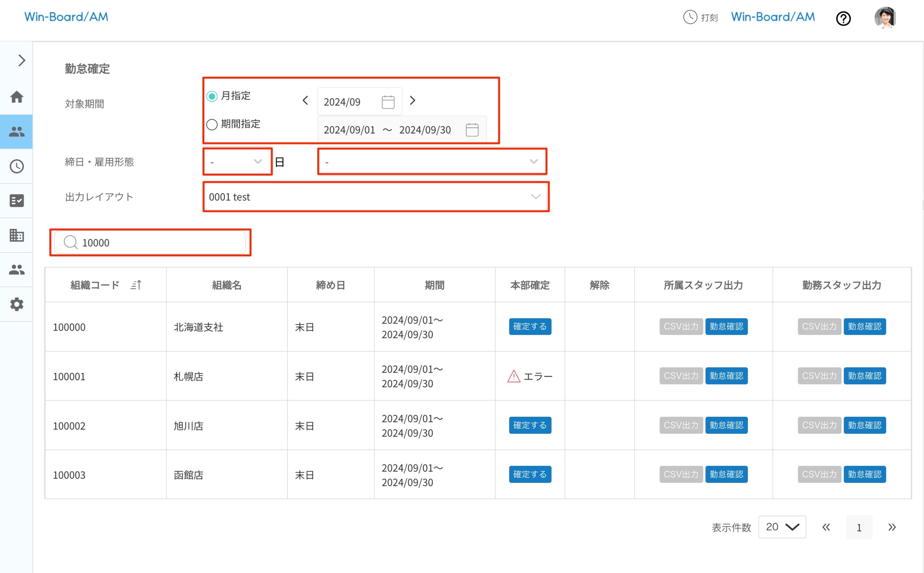The width and height of the screenshot is (924, 573).
Task: Open the 雇用形態 dropdown
Action: 432,162
